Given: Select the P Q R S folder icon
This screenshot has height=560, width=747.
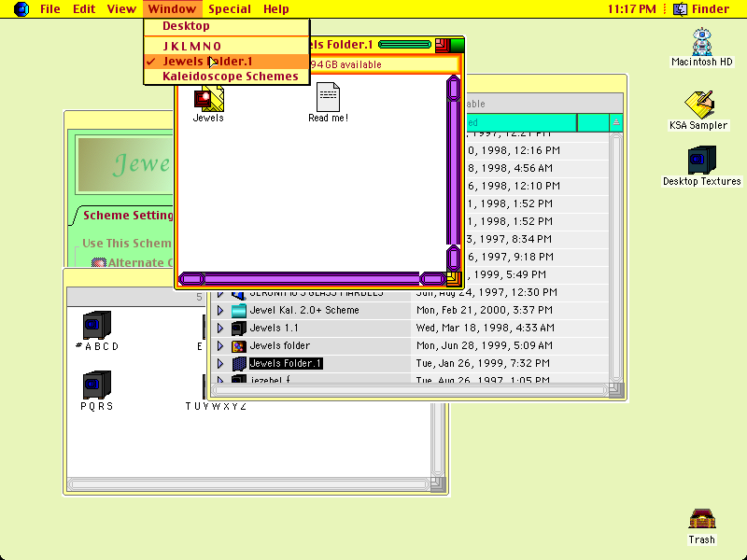Looking at the screenshot, I should [x=97, y=385].
